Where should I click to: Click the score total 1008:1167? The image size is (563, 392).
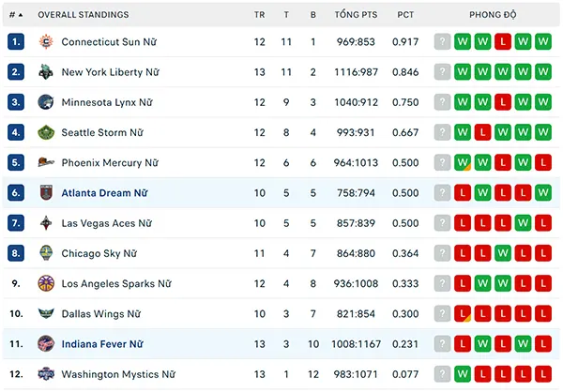click(356, 343)
